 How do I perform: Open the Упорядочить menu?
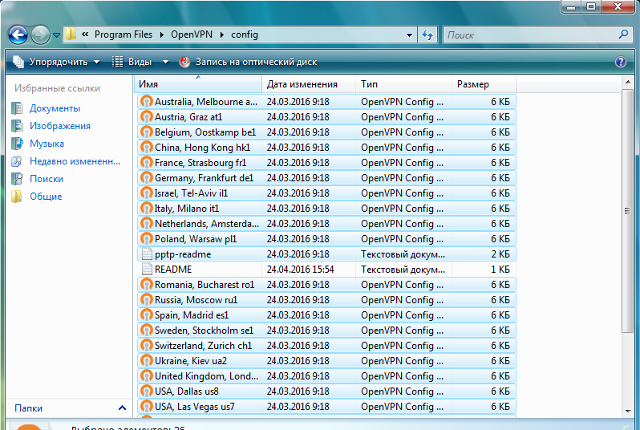coord(57,62)
